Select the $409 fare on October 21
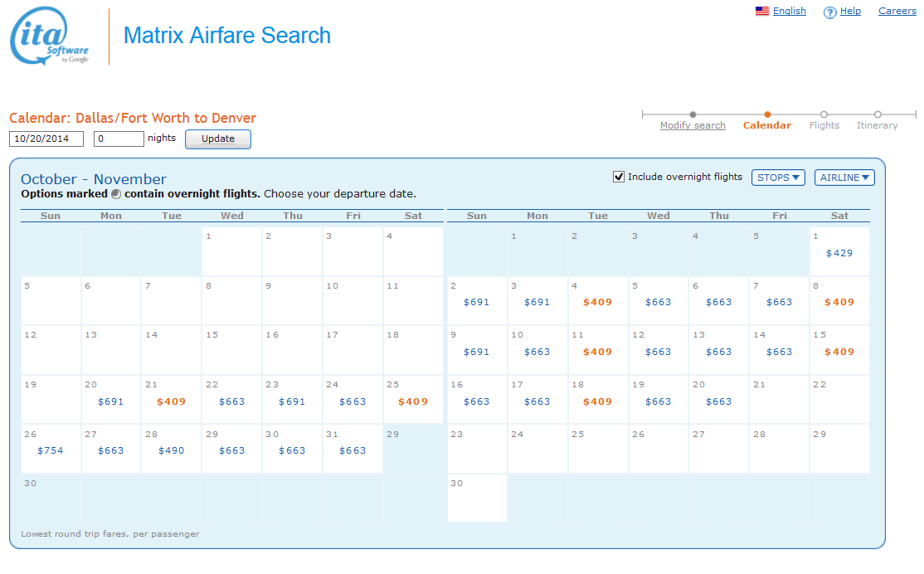The width and height of the screenshot is (924, 574). coord(172,401)
